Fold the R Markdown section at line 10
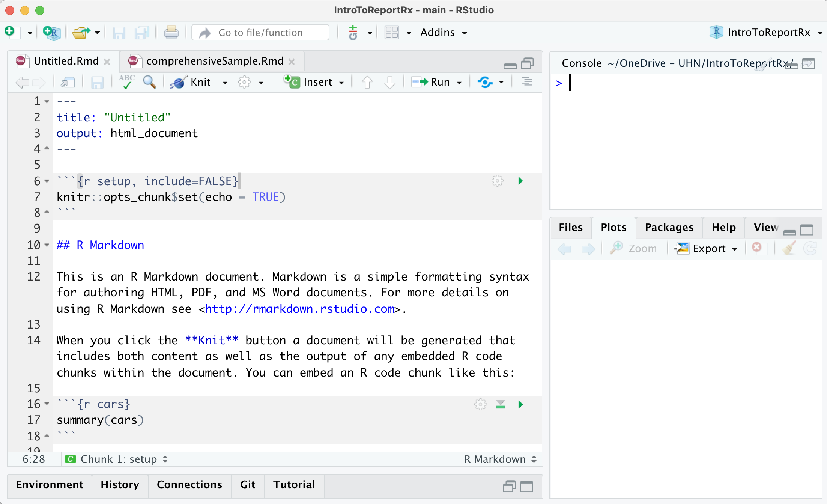 point(47,245)
